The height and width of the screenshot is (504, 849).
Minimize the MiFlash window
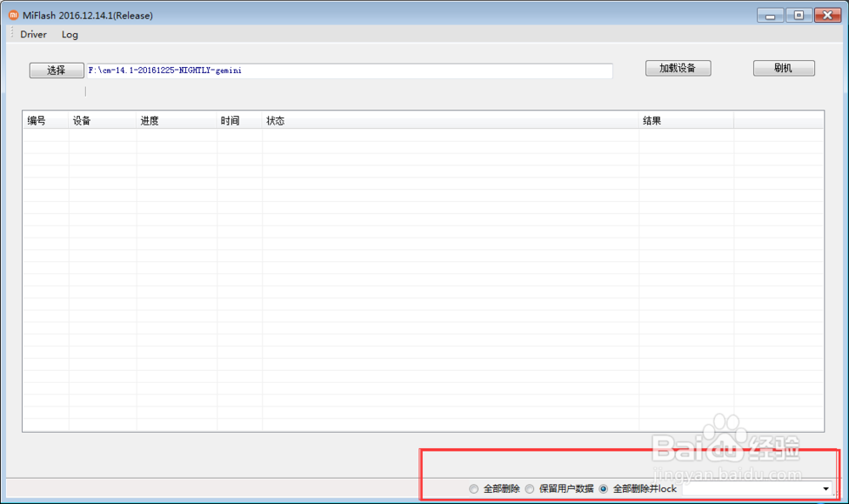tap(771, 15)
